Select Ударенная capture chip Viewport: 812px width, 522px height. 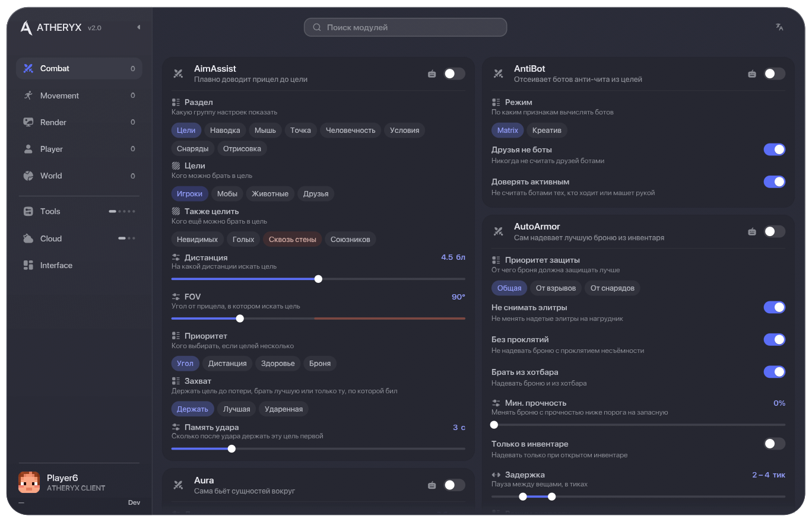click(x=284, y=409)
